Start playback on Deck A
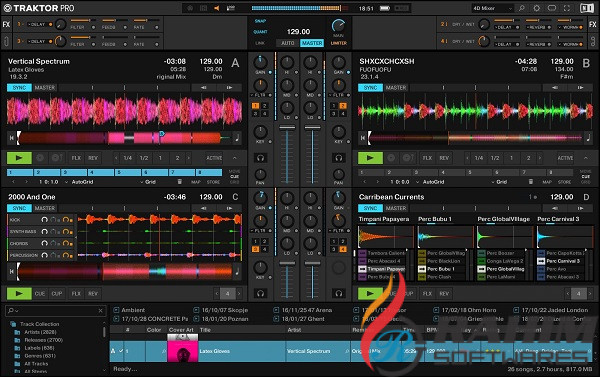600x377 pixels. click(x=19, y=158)
